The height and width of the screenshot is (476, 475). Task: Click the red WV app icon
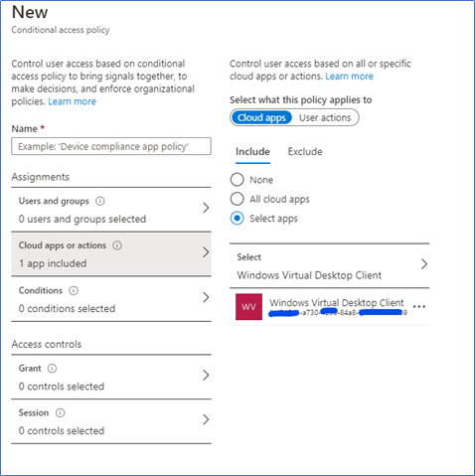[248, 307]
